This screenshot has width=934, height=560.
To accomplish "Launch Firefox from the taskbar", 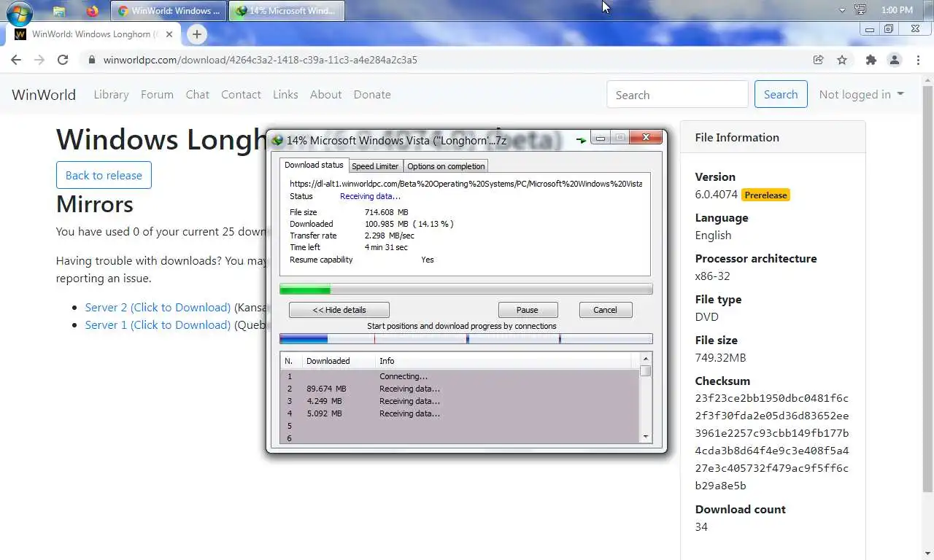I will 91,11.
